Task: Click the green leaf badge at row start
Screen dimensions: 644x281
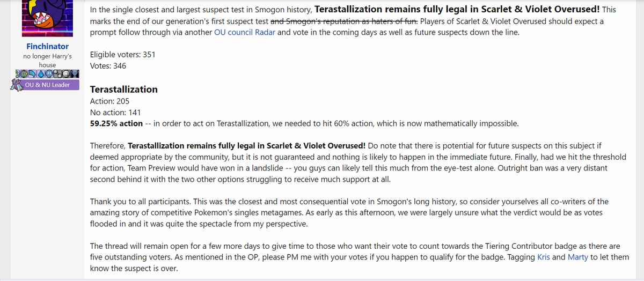Action: pos(17,74)
